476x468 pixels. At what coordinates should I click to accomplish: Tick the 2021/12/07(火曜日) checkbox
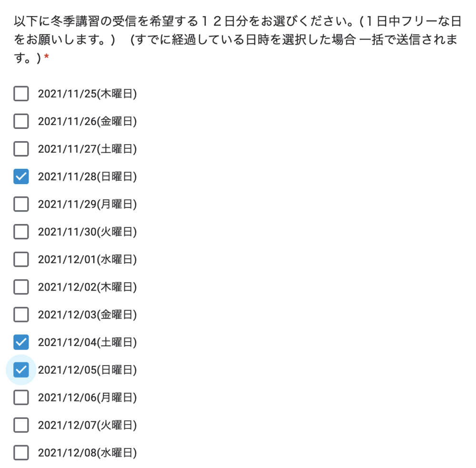[21, 425]
